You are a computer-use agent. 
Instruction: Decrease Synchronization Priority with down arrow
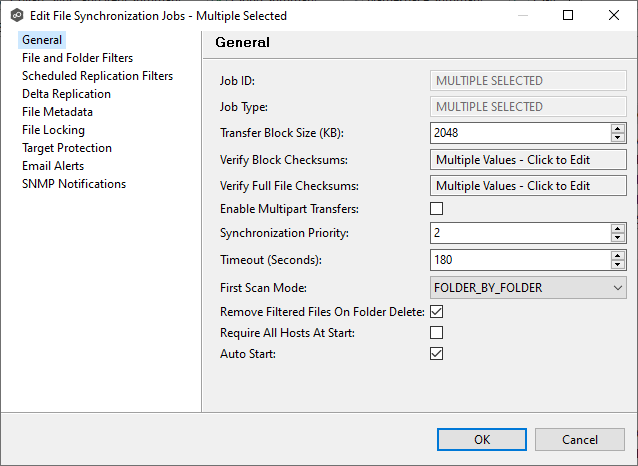(618, 238)
